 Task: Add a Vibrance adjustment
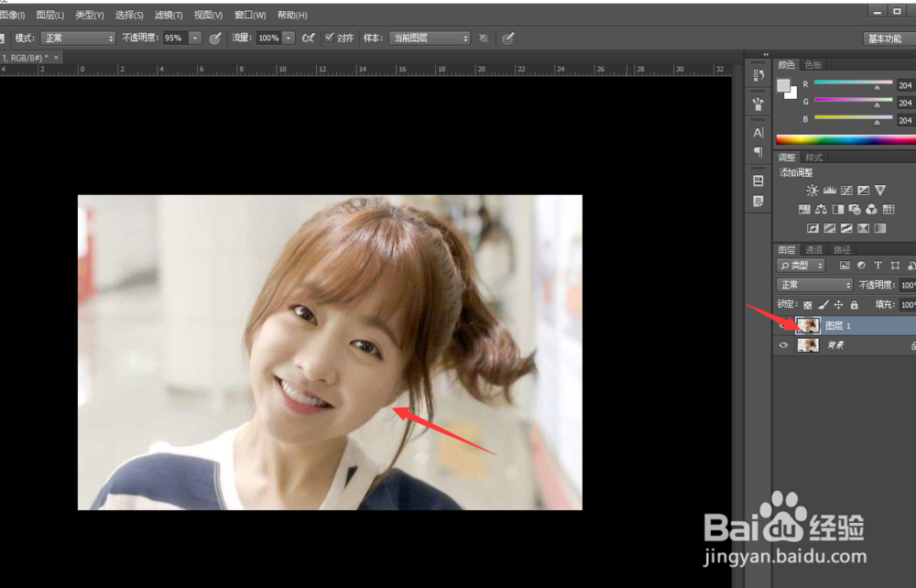pyautogui.click(x=880, y=191)
